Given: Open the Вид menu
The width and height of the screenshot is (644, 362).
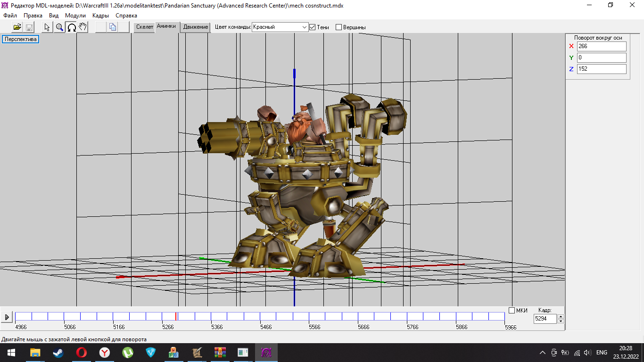Looking at the screenshot, I should pos(54,16).
